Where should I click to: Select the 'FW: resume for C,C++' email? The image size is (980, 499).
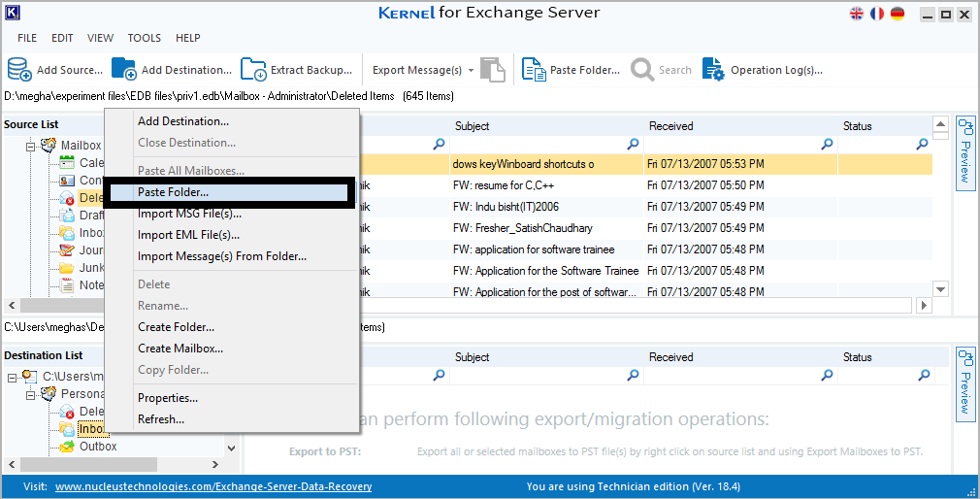504,185
